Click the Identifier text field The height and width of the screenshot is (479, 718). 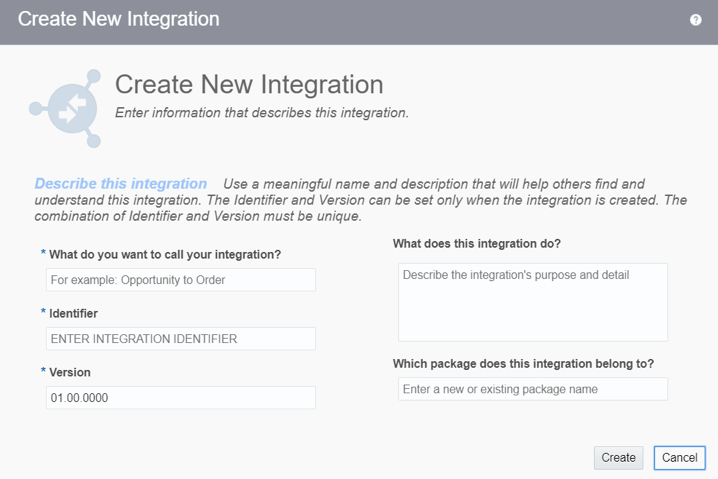click(180, 339)
